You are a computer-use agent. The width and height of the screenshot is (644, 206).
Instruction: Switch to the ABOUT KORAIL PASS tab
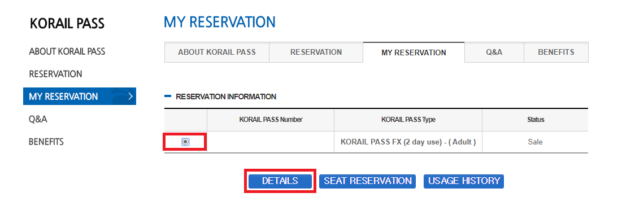(x=217, y=52)
